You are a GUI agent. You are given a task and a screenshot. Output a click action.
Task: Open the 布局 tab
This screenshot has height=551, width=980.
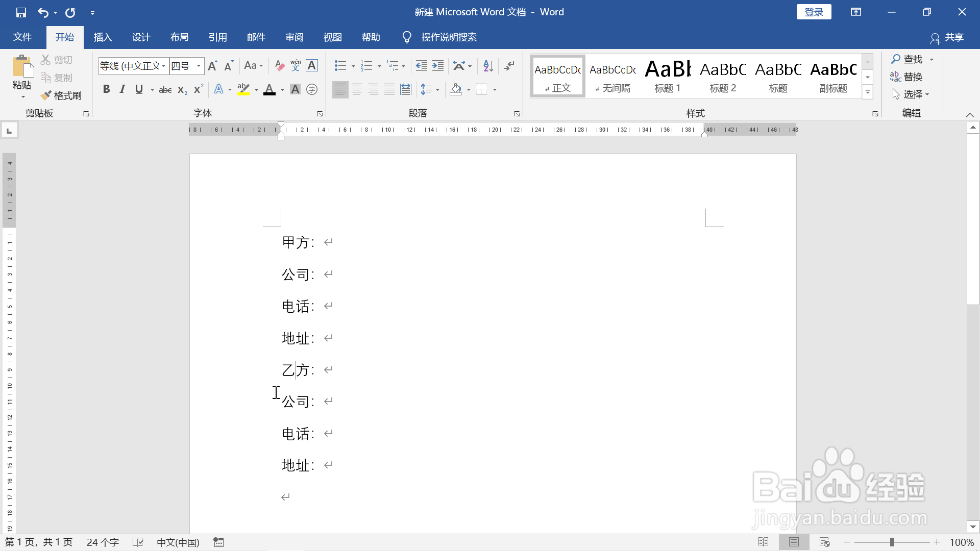tap(179, 37)
